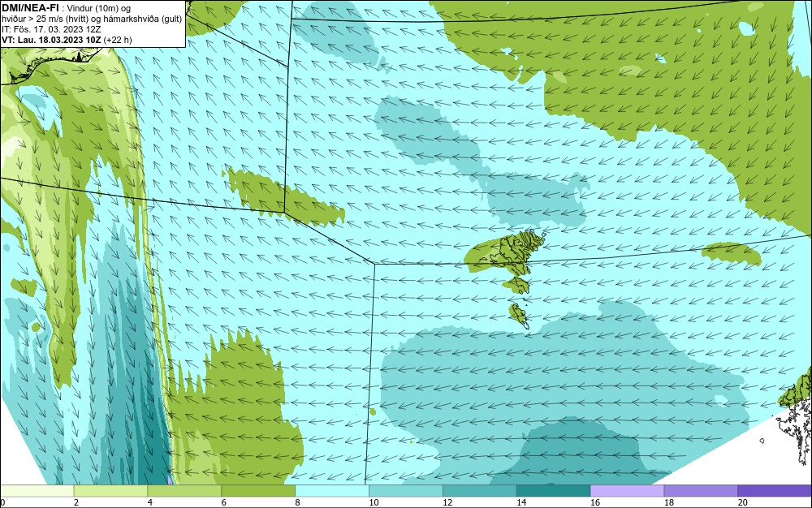The width and height of the screenshot is (812, 508).
Task: Click the 'DMI/NEA-FI' title text
Action: click(30, 8)
